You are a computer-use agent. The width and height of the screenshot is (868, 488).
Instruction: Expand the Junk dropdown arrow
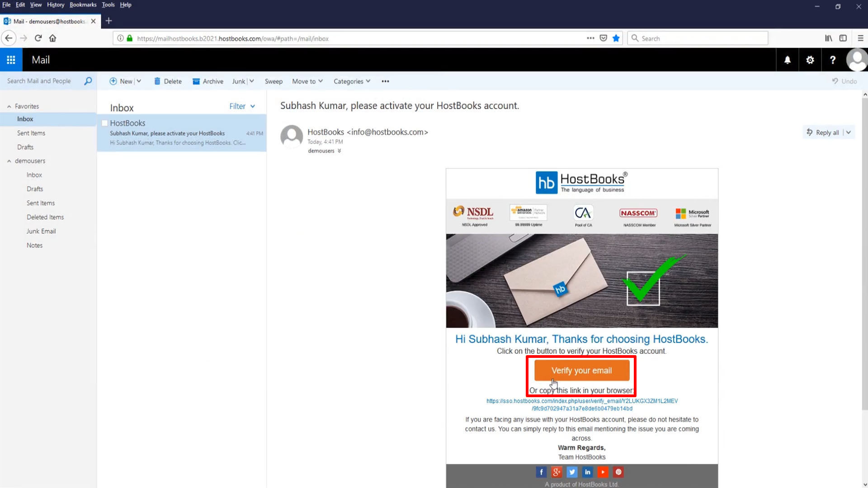[251, 81]
